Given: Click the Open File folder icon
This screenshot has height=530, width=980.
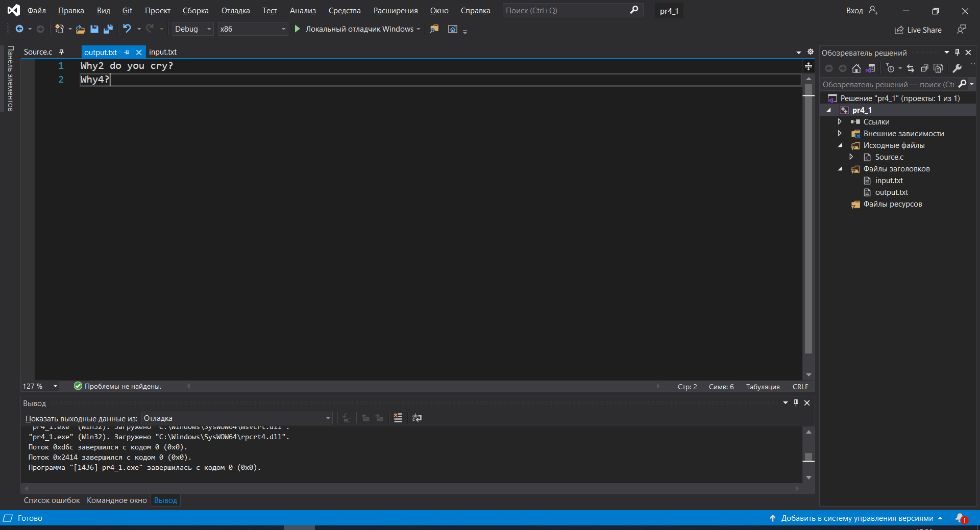Looking at the screenshot, I should coord(80,29).
